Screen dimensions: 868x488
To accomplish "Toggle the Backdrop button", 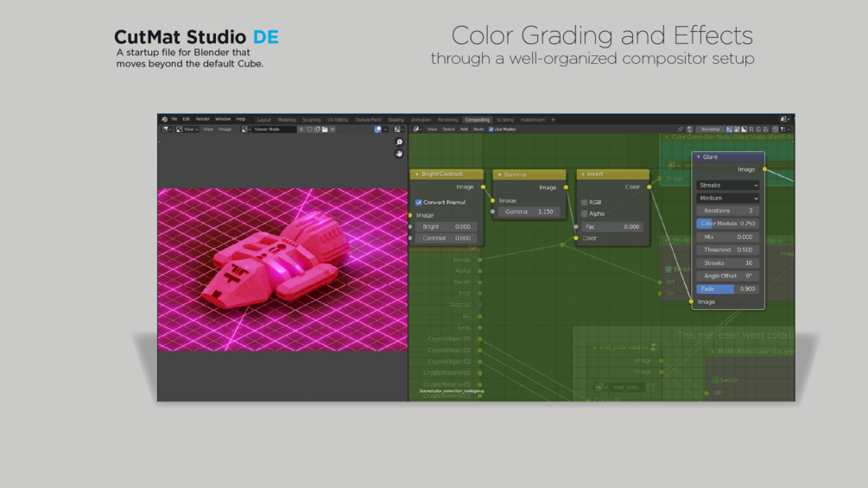I will point(710,130).
